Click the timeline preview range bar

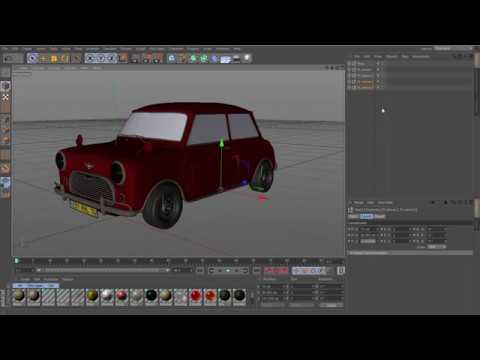click(103, 270)
